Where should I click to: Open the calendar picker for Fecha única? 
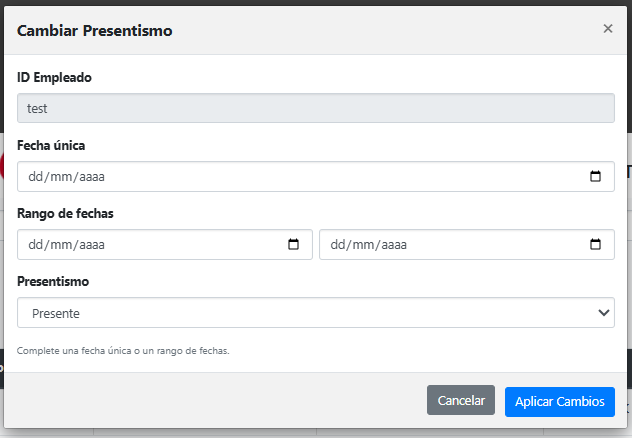coord(595,177)
